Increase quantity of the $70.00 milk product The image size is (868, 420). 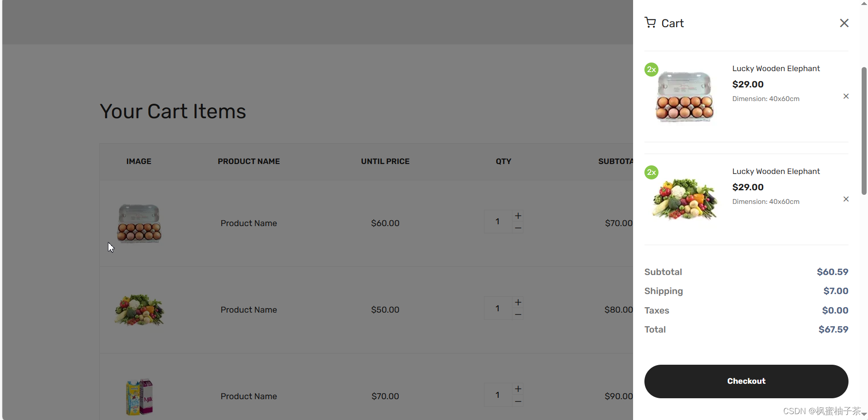518,389
